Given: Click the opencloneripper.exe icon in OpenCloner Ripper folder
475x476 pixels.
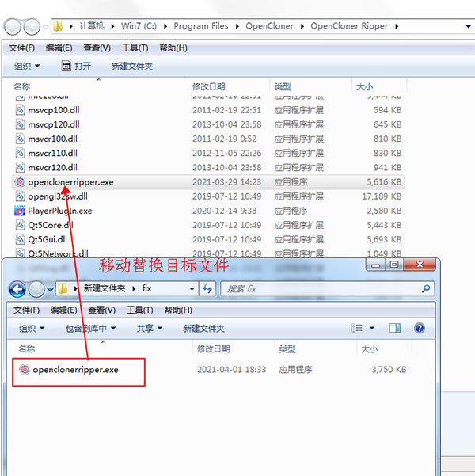Looking at the screenshot, I should pyautogui.click(x=20, y=182).
